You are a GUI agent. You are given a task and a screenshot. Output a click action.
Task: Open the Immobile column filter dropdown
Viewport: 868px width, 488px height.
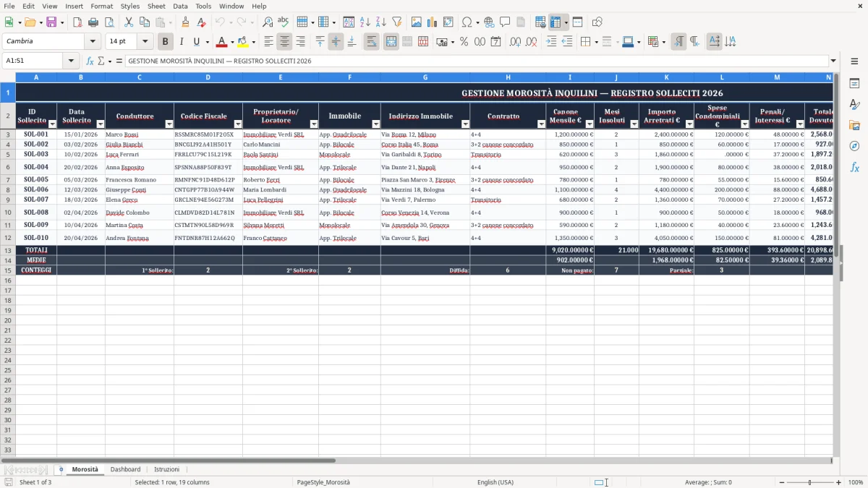(376, 124)
